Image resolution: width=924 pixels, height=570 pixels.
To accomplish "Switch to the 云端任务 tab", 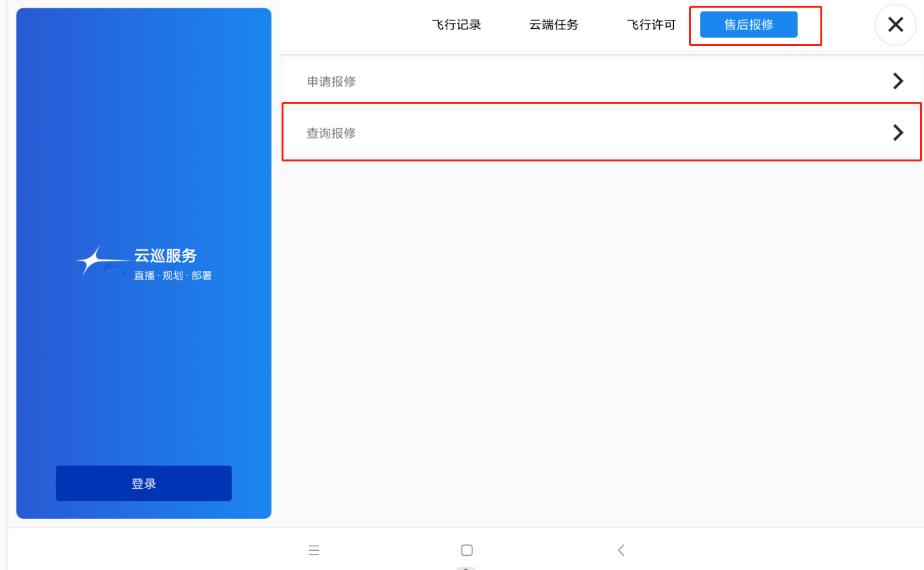I will (x=554, y=25).
